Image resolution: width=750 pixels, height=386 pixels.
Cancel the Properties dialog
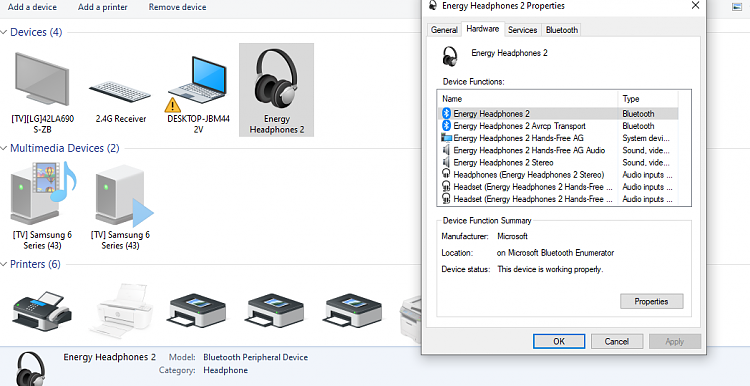pos(616,342)
